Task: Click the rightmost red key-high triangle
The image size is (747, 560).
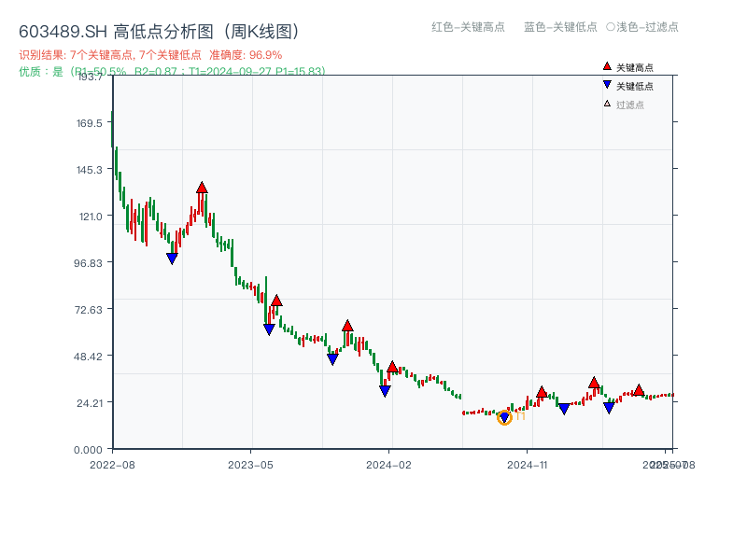Action: 639,391
